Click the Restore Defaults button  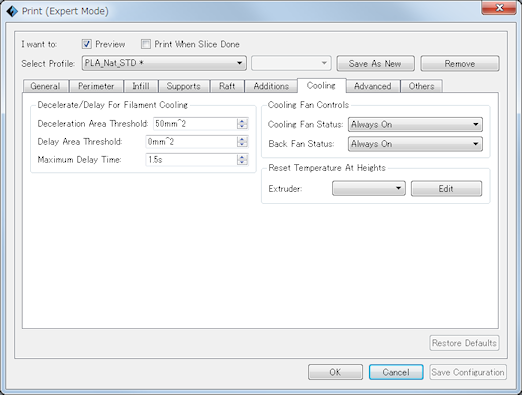(464, 343)
